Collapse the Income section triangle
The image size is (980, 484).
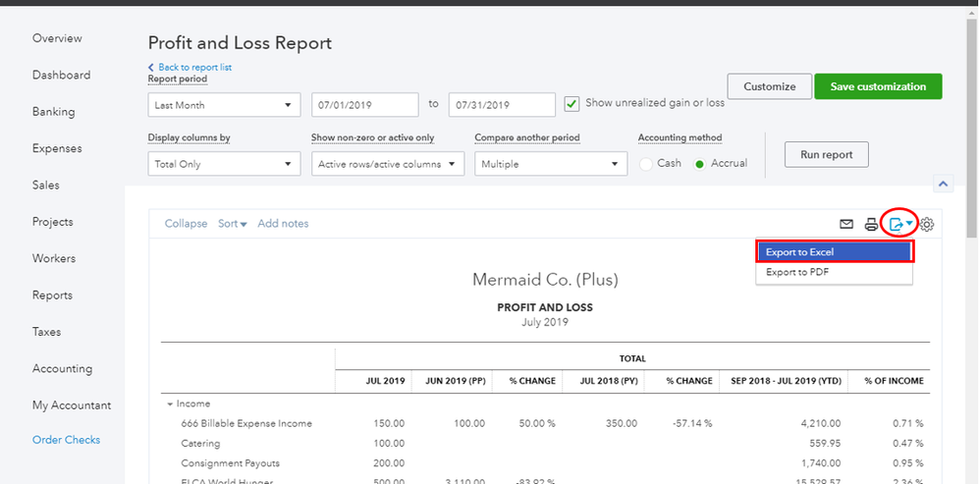click(x=170, y=403)
